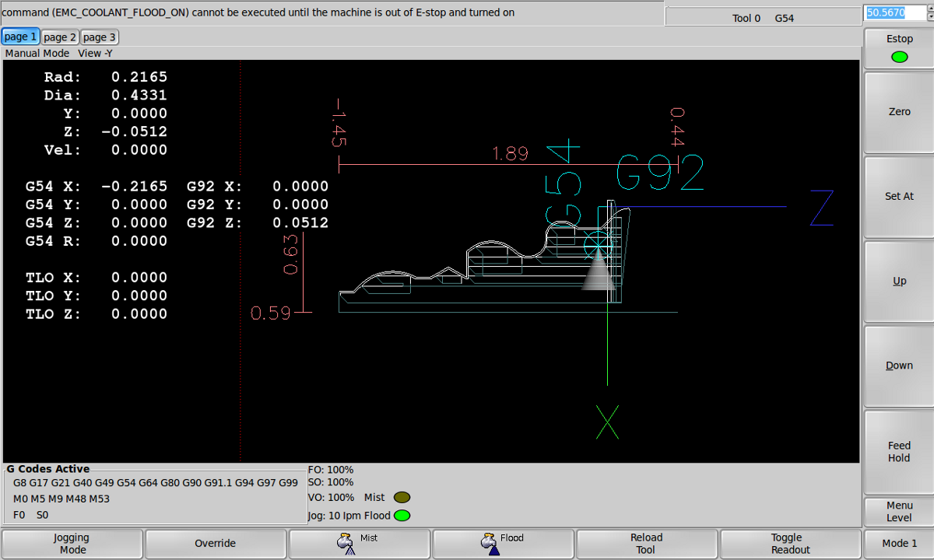Image resolution: width=934 pixels, height=560 pixels.
Task: Toggle Mist coolant button
Action: (x=359, y=544)
